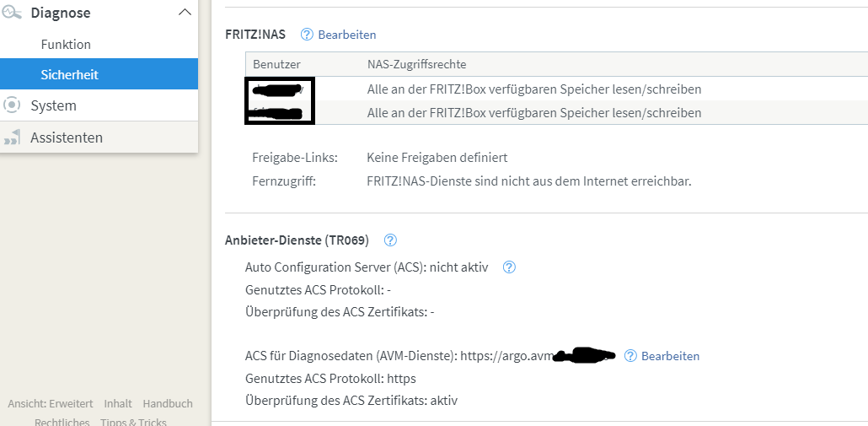Click Bearbeiten link for ACS Diagnosedaten
The width and height of the screenshot is (868, 426).
671,356
